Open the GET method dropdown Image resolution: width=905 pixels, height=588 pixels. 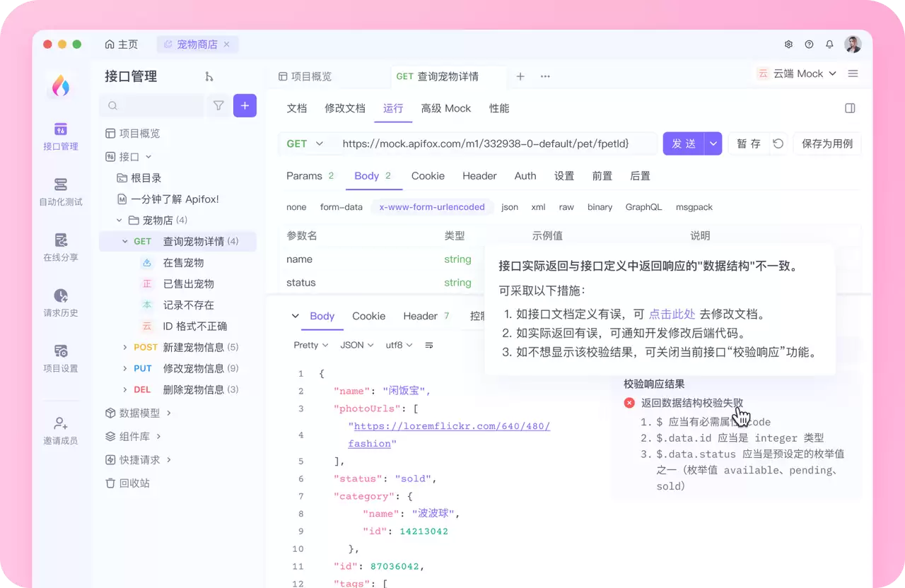coord(305,143)
